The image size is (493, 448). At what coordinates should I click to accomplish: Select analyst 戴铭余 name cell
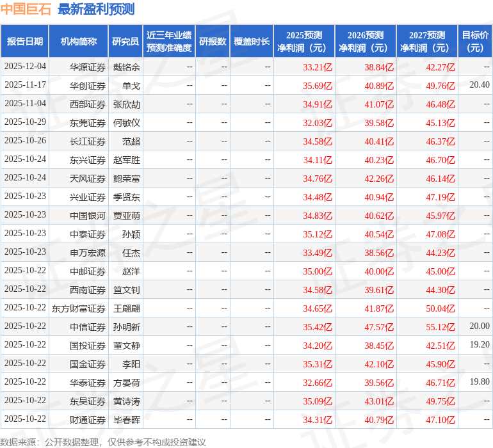[126, 67]
